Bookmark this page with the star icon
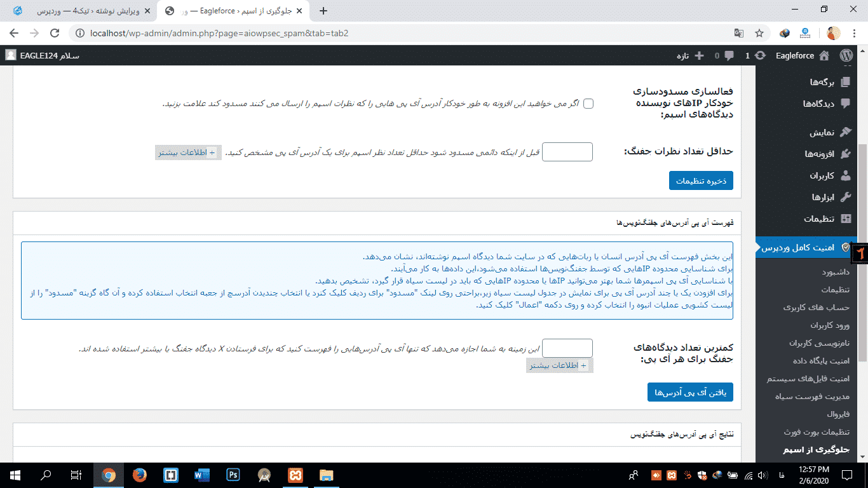The image size is (868, 488). [759, 33]
